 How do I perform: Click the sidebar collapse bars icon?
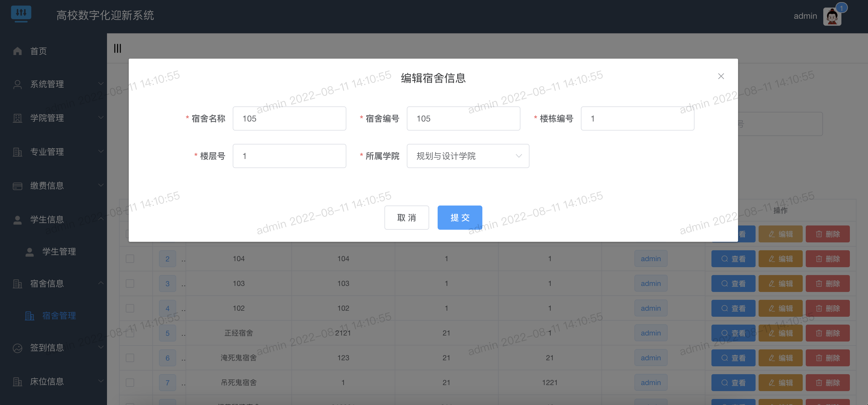[117, 49]
